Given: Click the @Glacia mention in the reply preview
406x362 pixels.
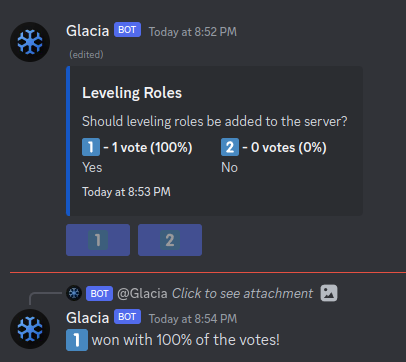Looking at the screenshot, I should 142,294.
